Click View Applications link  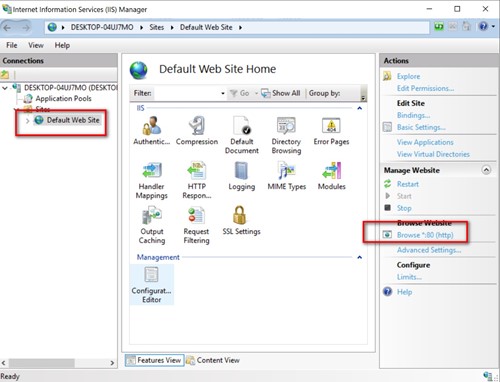[x=425, y=142]
